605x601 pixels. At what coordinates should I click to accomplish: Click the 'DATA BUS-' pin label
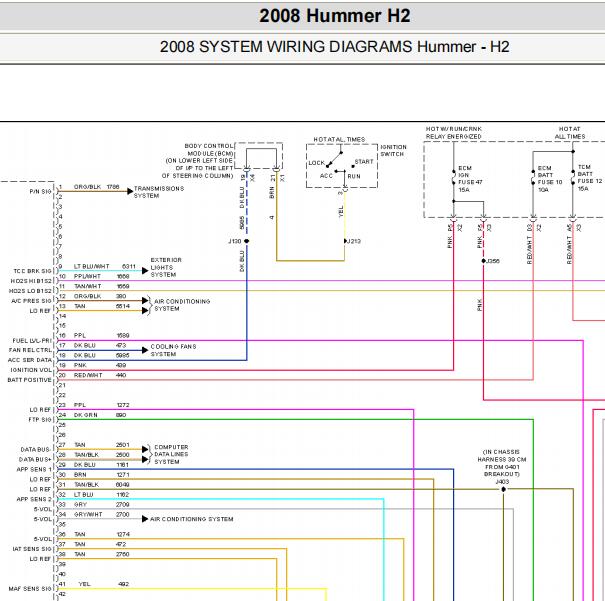click(x=35, y=450)
